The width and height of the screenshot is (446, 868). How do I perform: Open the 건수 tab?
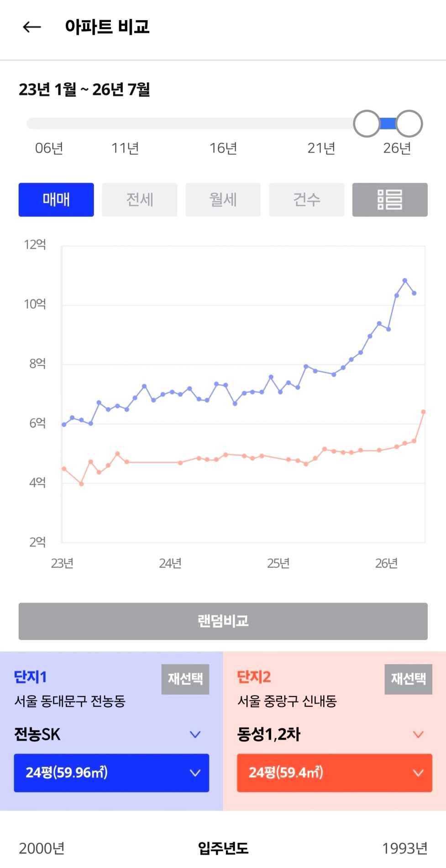click(307, 200)
